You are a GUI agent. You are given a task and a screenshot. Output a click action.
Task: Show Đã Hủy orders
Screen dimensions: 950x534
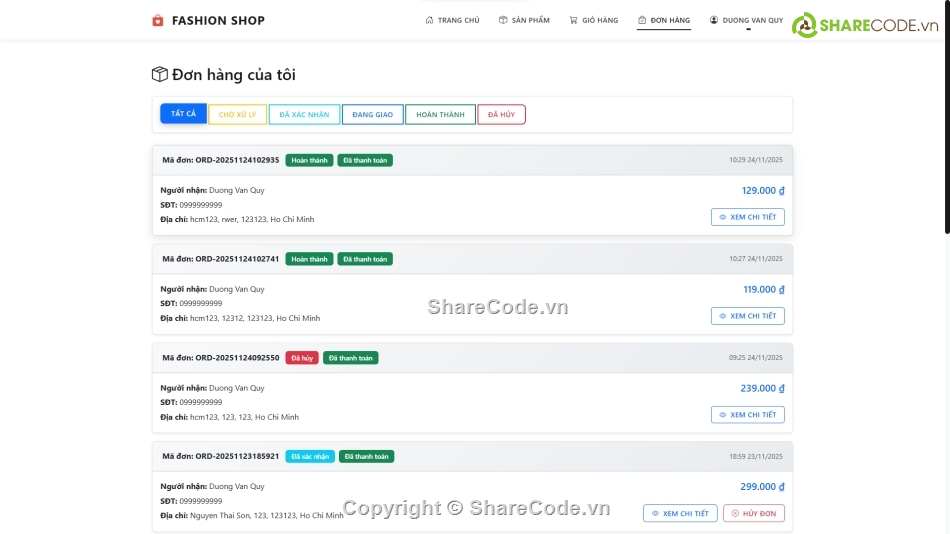tap(502, 115)
